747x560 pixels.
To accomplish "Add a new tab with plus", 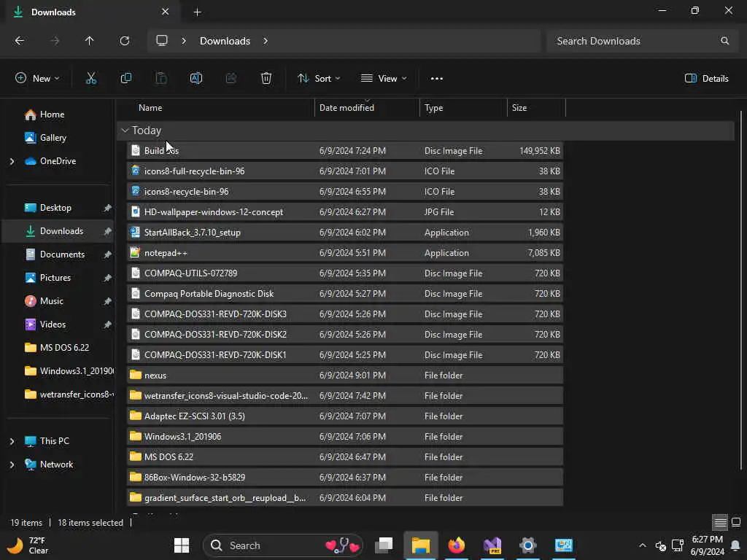I will click(197, 12).
